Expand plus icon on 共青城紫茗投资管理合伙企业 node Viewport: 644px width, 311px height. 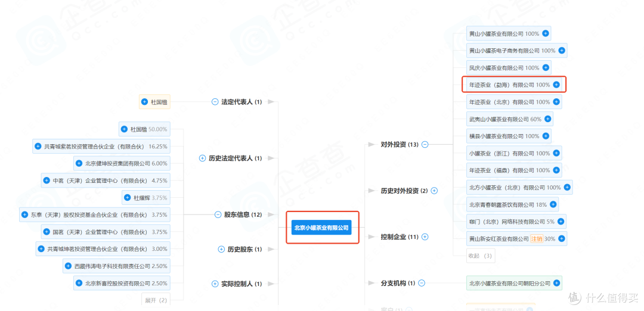coord(38,146)
